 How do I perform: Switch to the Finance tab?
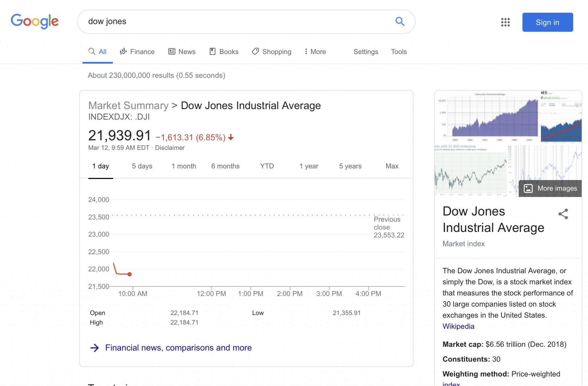click(137, 52)
